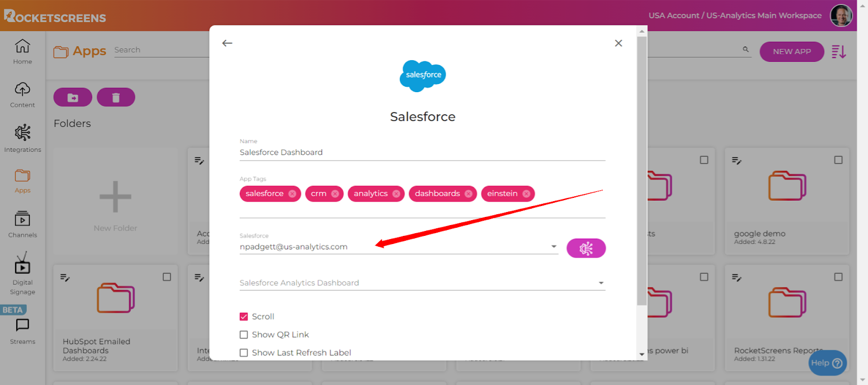Click the Salesforce cloud logo
The height and width of the screenshot is (385, 868).
pos(423,76)
